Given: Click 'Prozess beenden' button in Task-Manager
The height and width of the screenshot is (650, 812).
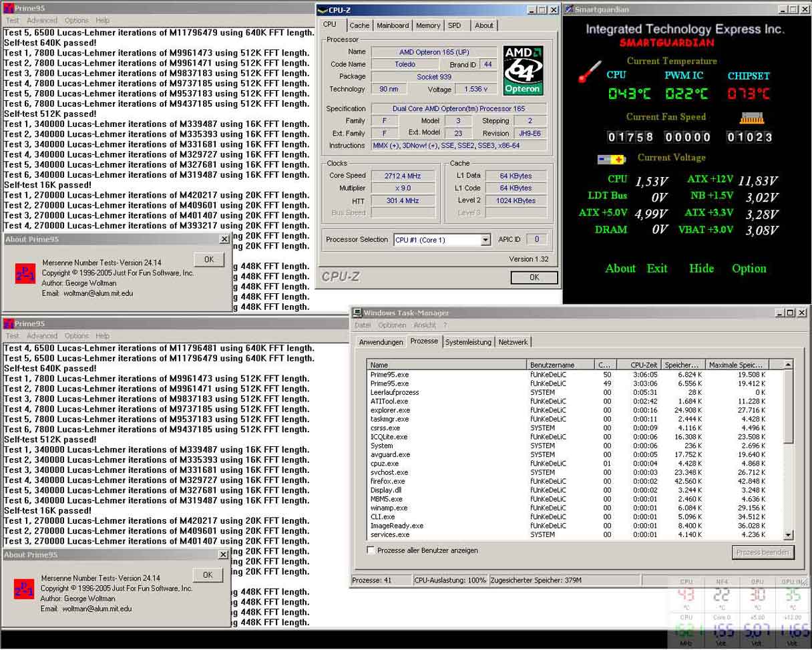Looking at the screenshot, I should tap(763, 552).
